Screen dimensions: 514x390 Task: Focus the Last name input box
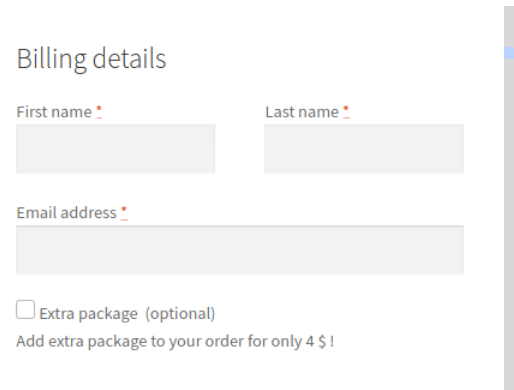click(x=364, y=149)
